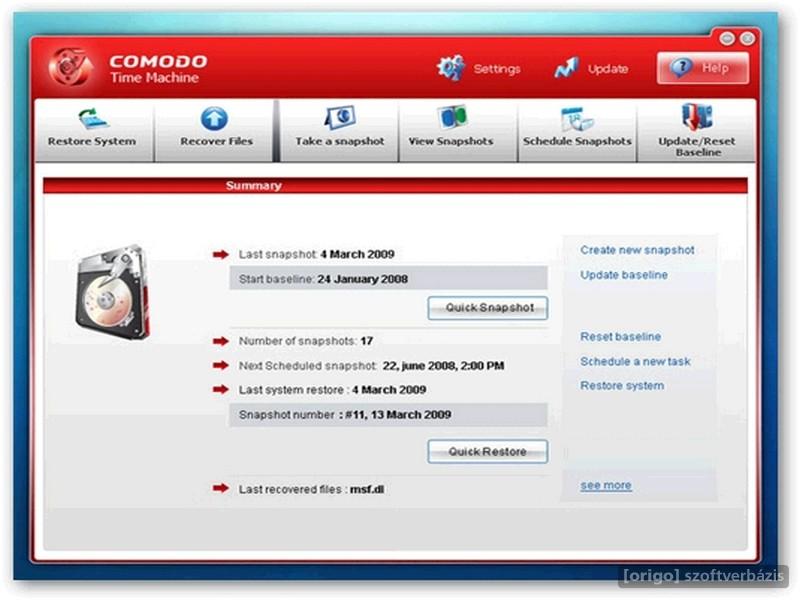The image size is (800, 600).
Task: Click the Last system restore date text
Action: click(x=389, y=390)
